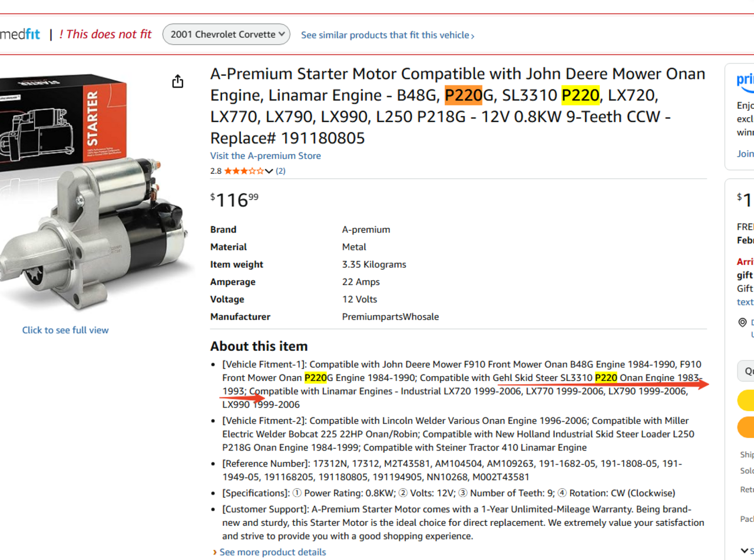Expand the chevron at bottom of buy box
This screenshot has height=560, width=754.
point(745,550)
